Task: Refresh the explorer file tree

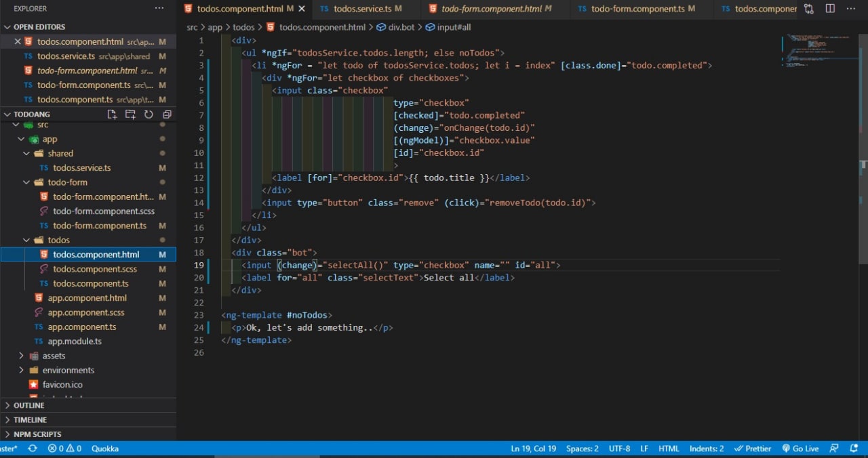Action: [x=149, y=114]
